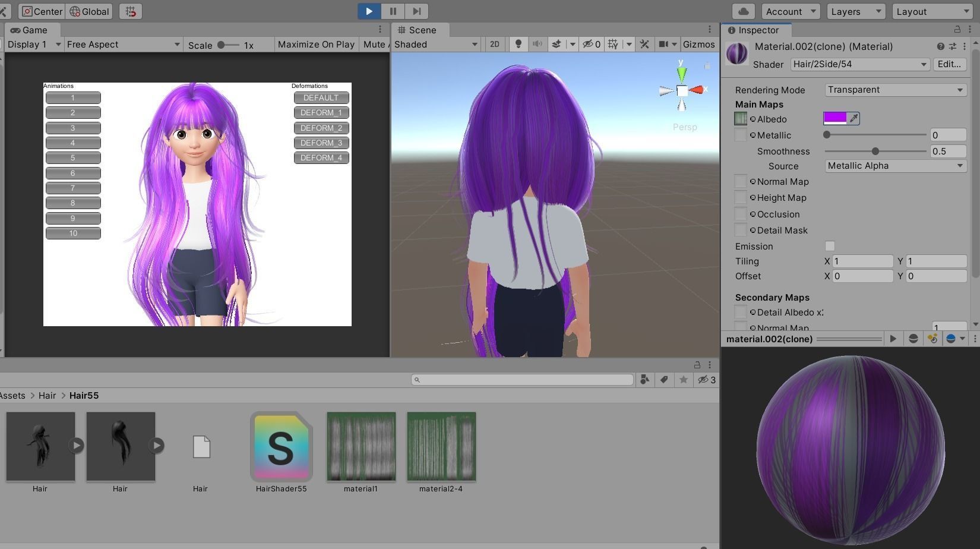Viewport: 980px width, 549px height.
Task: Toggle scene lighting icon in Scene toolbar
Action: point(518,44)
